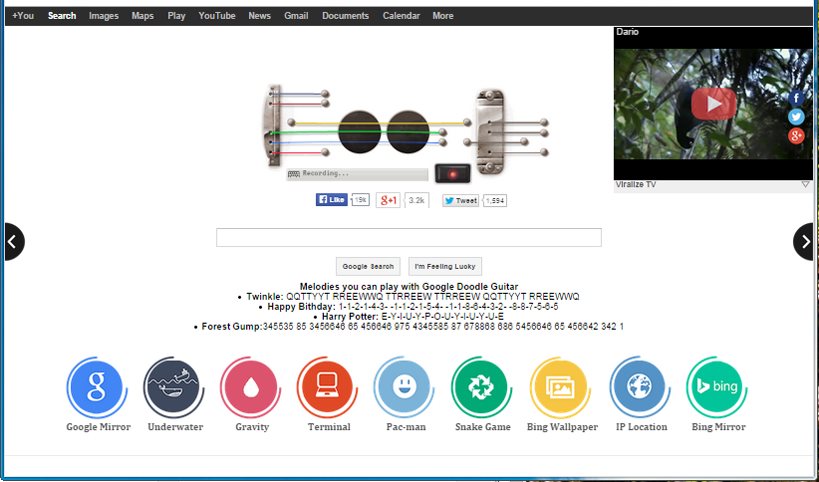
Task: Click the Tweet button
Action: 460,201
